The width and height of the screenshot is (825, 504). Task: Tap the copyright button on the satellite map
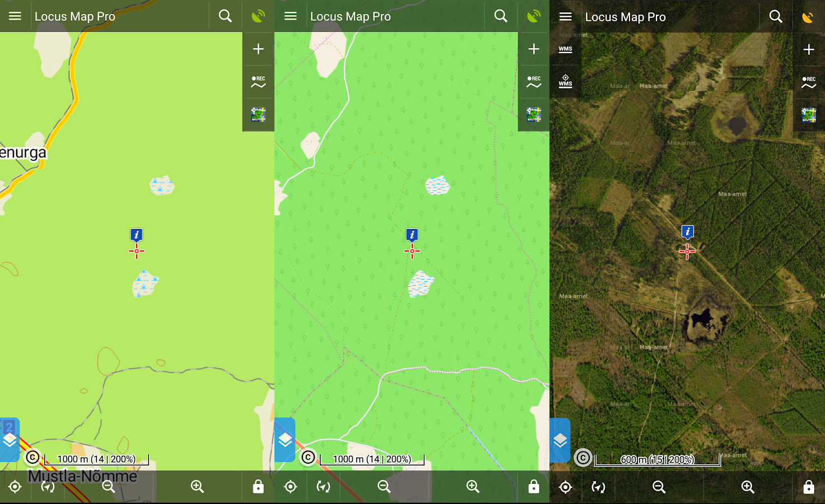pos(583,458)
